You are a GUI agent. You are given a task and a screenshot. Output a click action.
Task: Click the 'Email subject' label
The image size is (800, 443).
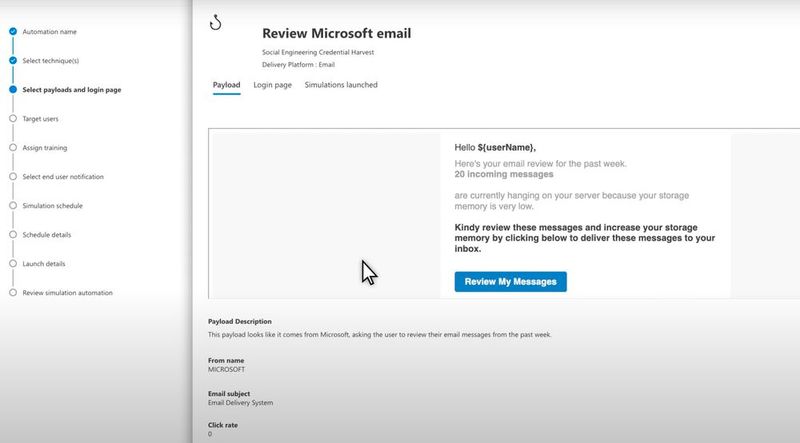(x=229, y=393)
